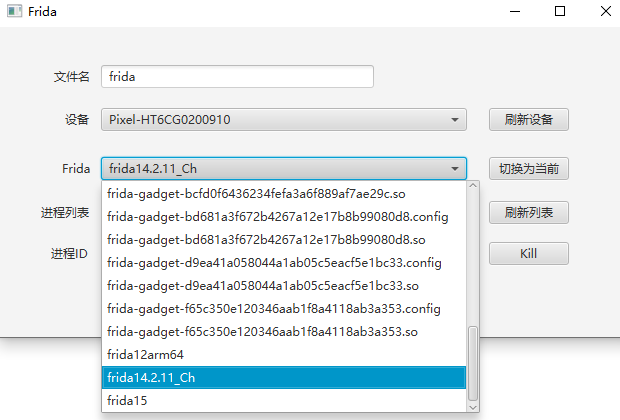Select frida-gadget-d9ea41a058044a1ab05c5eacf5e1bc33.config entry

pyautogui.click(x=284, y=263)
